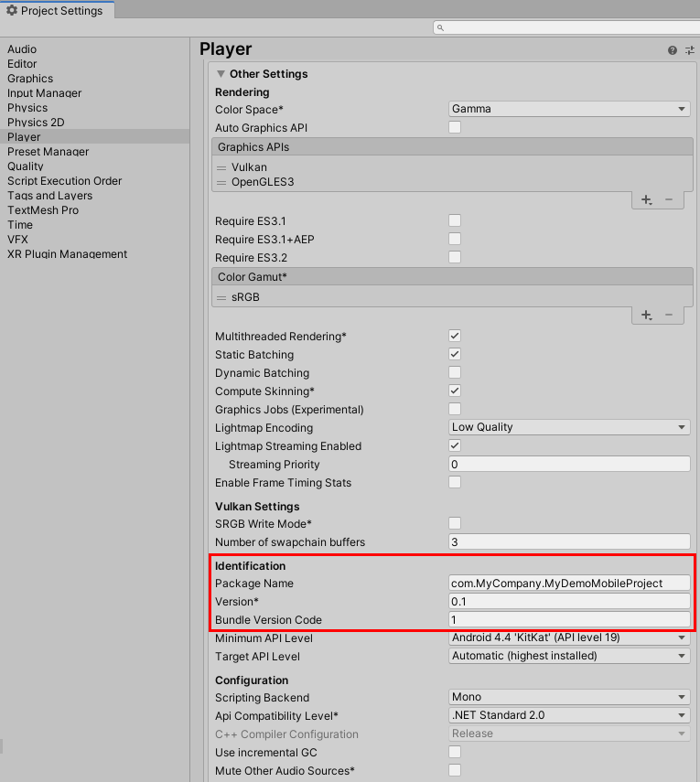Image resolution: width=700 pixels, height=782 pixels.
Task: Click the settings search box
Action: click(563, 27)
